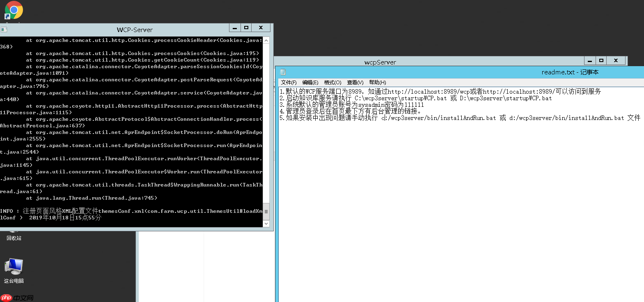The width and height of the screenshot is (644, 302).
Task: Click the Notepad line about default port 8989
Action: point(440,92)
